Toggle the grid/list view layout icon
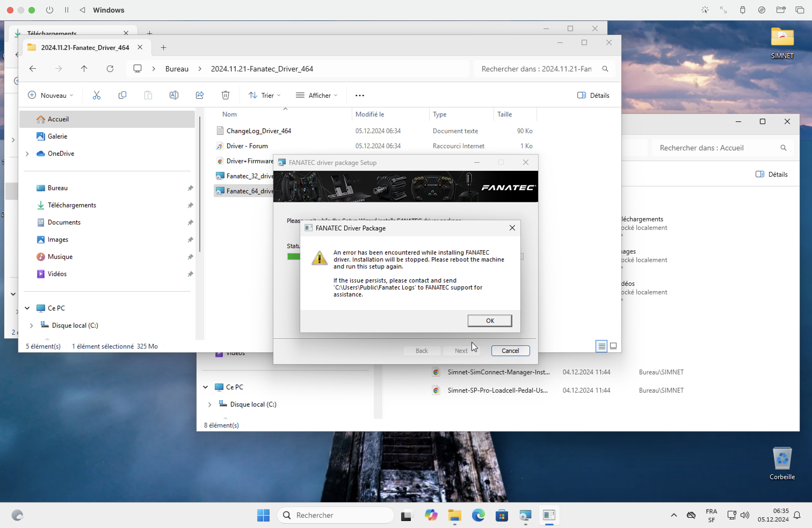Viewport: 812px width, 528px height. coord(613,346)
